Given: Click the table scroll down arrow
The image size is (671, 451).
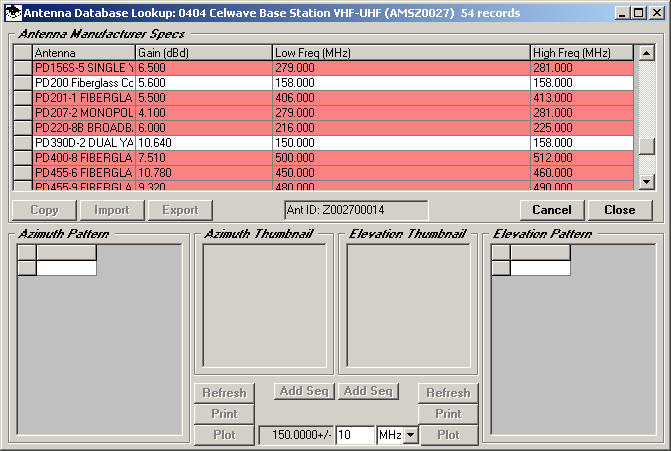Looking at the screenshot, I should click(x=646, y=181).
